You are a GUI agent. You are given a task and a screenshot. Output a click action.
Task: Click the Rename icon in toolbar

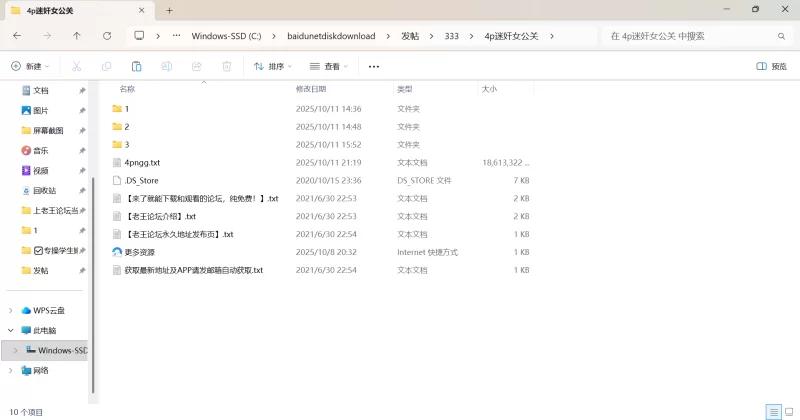point(167,66)
